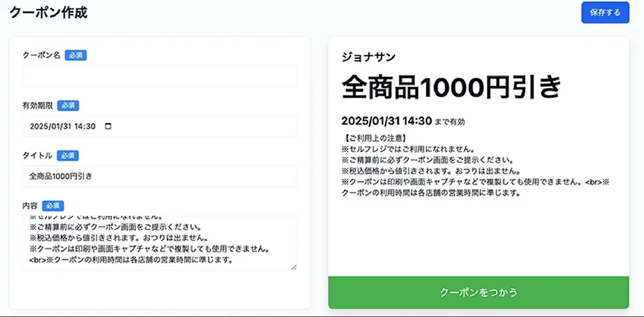Click the 内容 field label

(30, 206)
